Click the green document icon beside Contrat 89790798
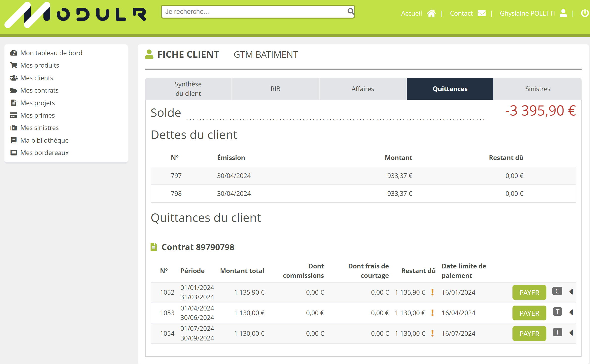This screenshot has height=364, width=590. [154, 247]
